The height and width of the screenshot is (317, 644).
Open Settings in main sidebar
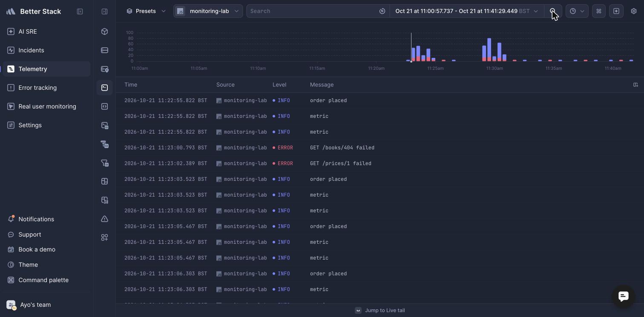(46, 125)
